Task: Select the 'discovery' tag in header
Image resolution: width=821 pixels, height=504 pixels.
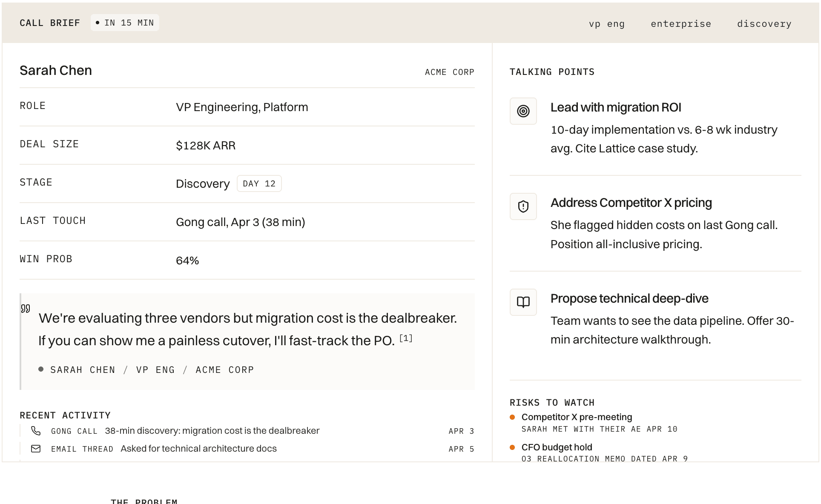Action: click(x=764, y=24)
